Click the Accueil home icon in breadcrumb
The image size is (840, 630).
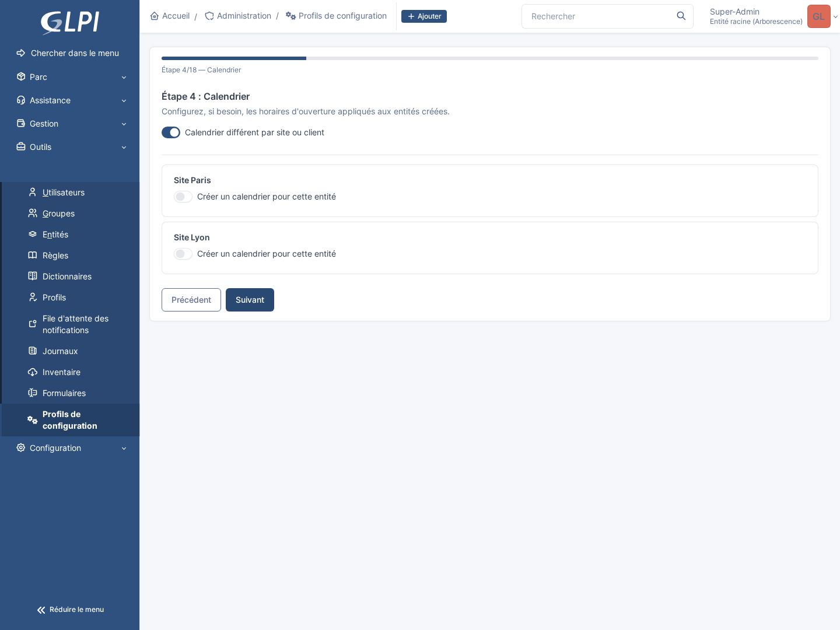click(155, 16)
